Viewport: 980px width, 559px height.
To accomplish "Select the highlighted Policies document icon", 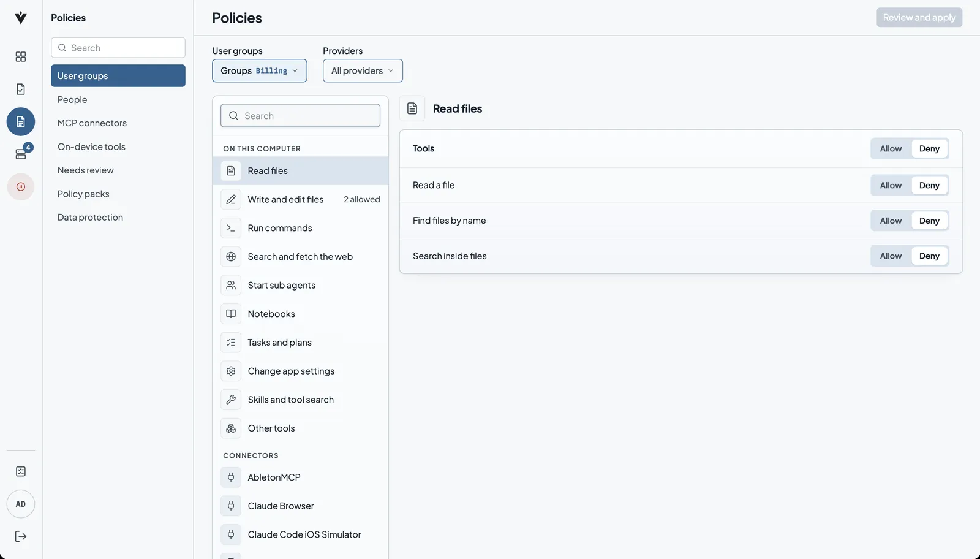I will coord(21,121).
